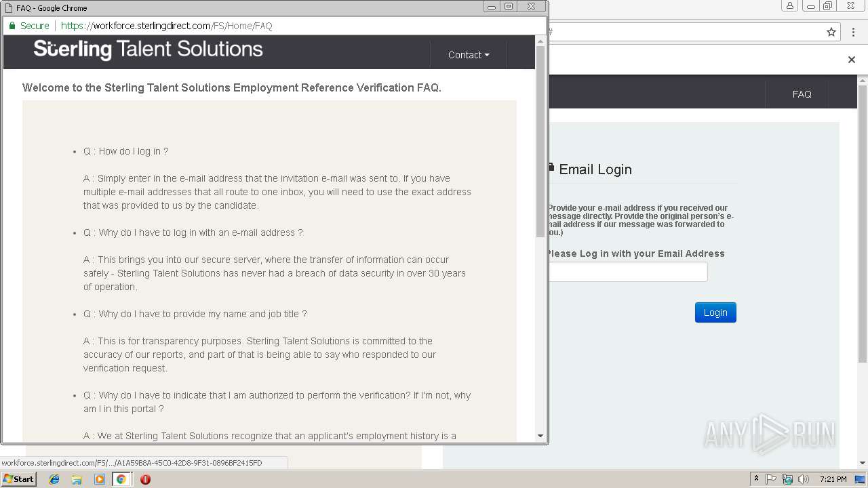Click the Sterling Talent Solutions logo

148,49
